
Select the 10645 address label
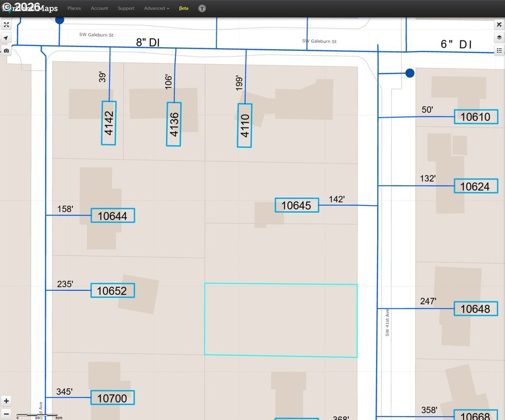[297, 205]
